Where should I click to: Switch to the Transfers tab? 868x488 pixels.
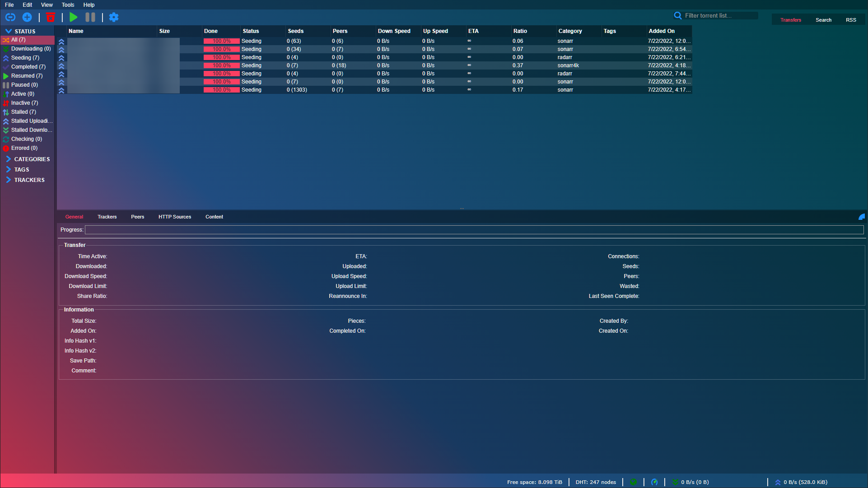click(791, 20)
